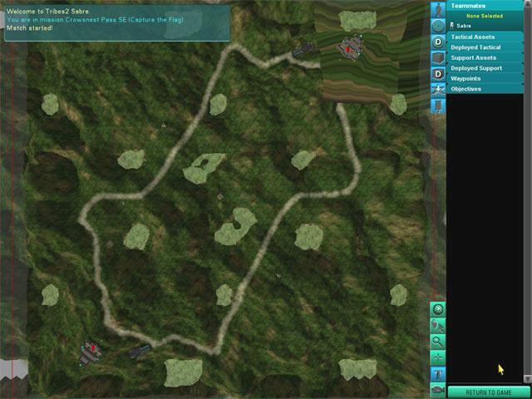Click the red flag at southwest base
The image size is (532, 399).
(93, 349)
